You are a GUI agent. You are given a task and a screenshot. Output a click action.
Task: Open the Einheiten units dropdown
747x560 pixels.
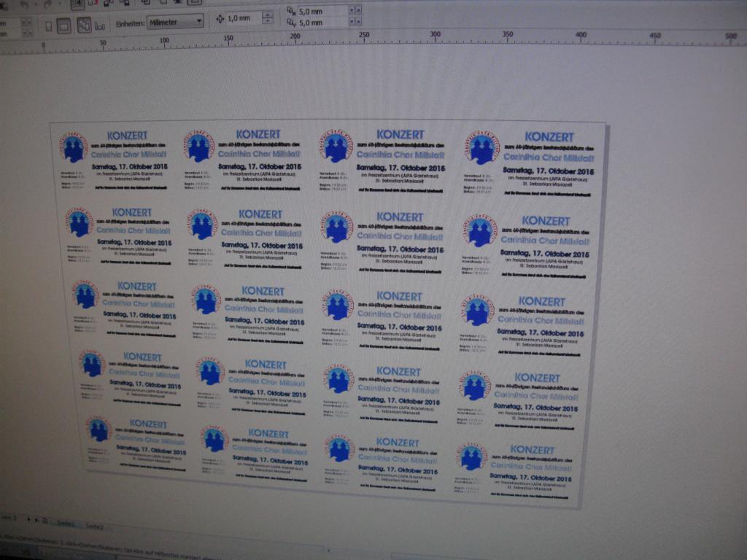[175, 23]
